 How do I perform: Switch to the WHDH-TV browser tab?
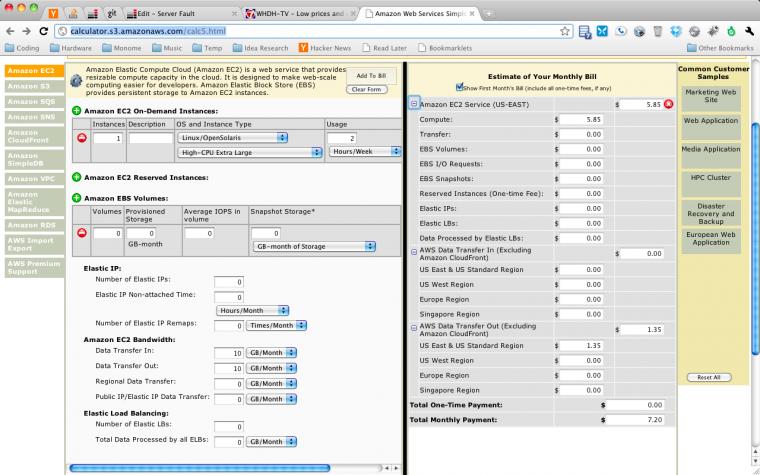[x=300, y=14]
